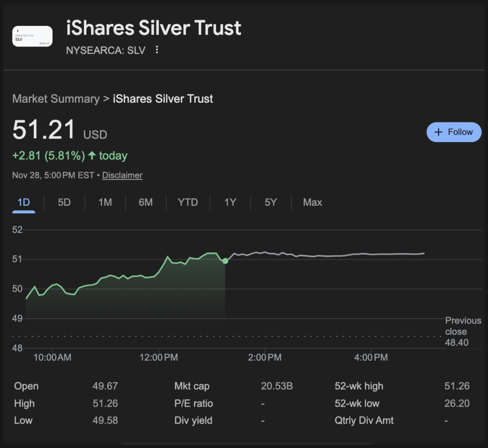This screenshot has height=448, width=488.
Task: Click the iShares Silver Trust logo thumbnail
Action: [32, 36]
